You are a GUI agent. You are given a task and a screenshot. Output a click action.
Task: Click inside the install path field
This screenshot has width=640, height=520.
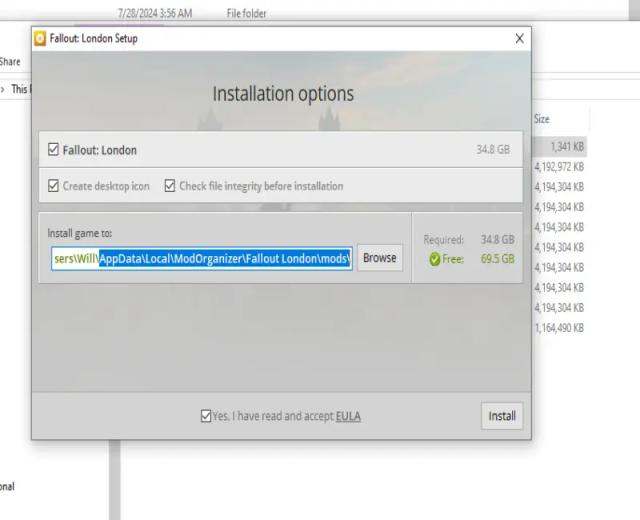tap(202, 259)
